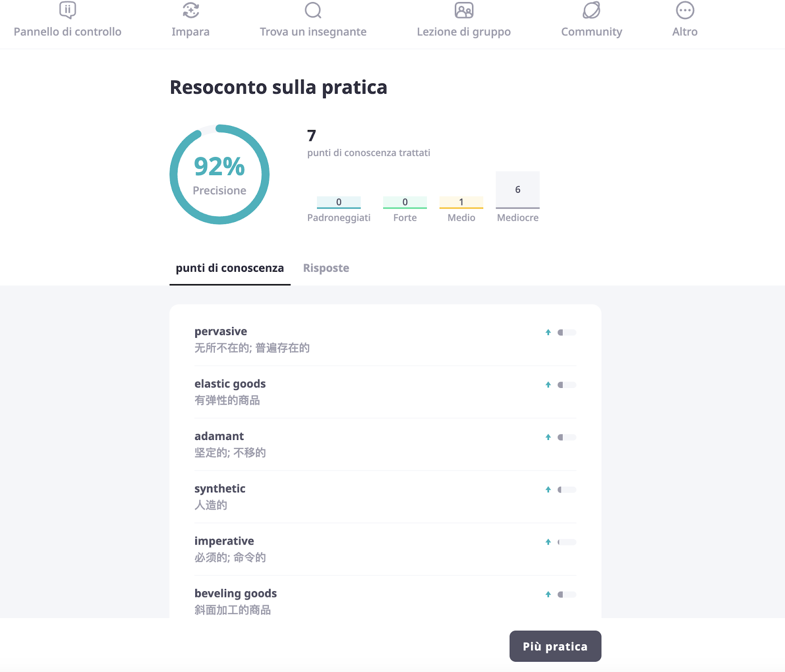Select the Lezione di gruppo icon
The image size is (785, 672).
[464, 10]
